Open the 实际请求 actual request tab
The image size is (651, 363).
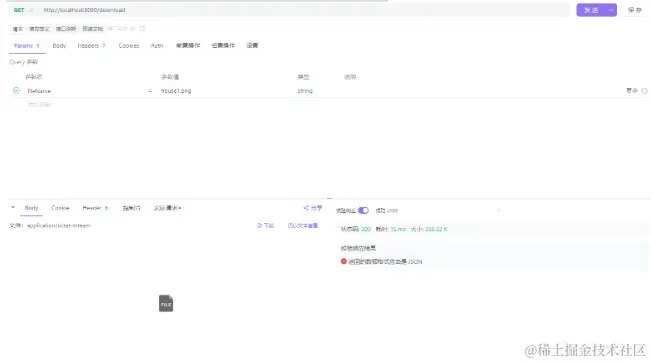tap(167, 208)
